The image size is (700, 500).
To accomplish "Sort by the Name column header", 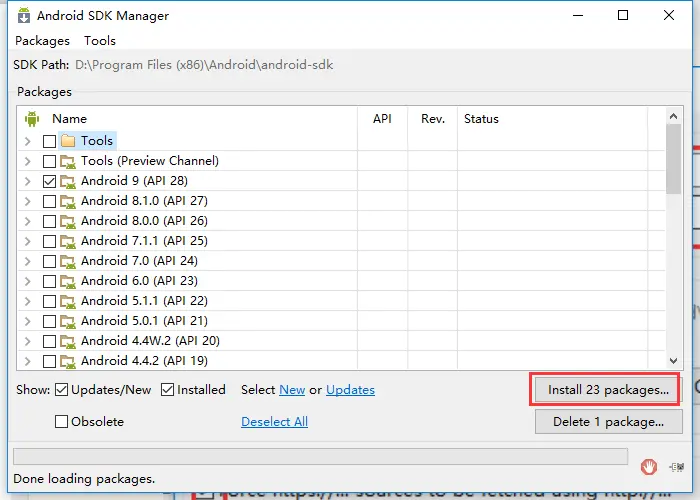I will coord(69,119).
